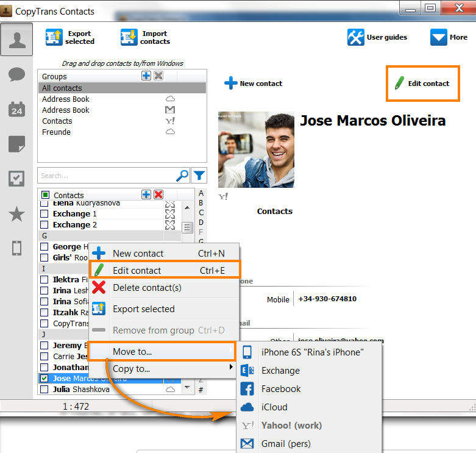Jump to letter C in index
Screen dimensions: 476x453
201,213
